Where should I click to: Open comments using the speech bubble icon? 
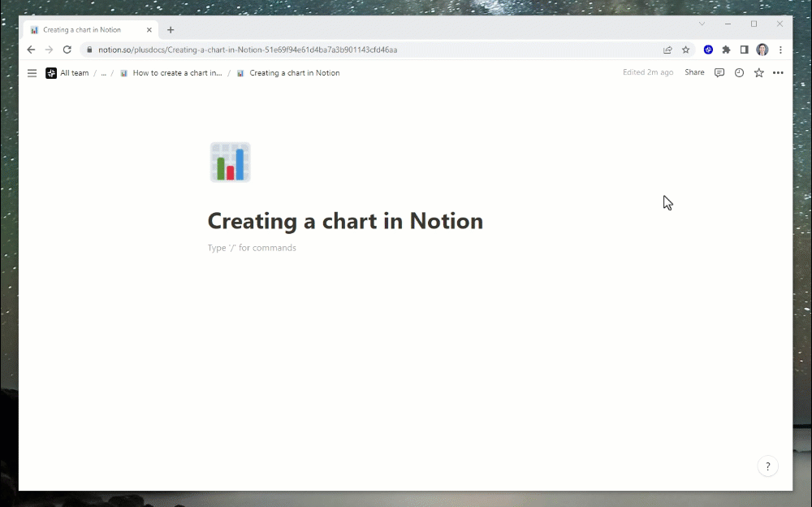(x=719, y=72)
